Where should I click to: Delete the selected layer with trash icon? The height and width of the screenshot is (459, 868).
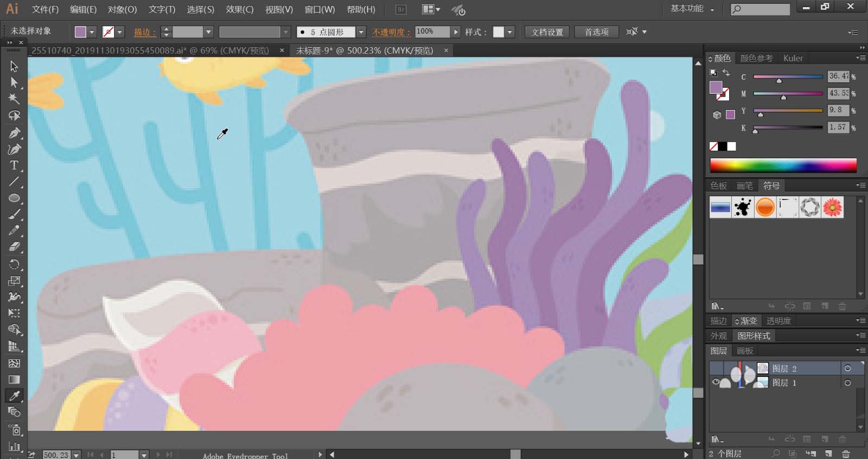pyautogui.click(x=846, y=454)
